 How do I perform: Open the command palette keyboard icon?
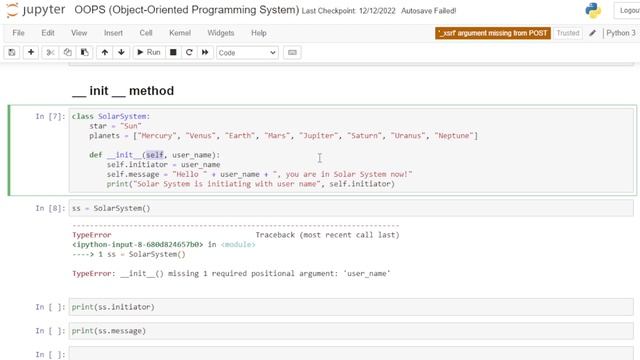click(292, 52)
